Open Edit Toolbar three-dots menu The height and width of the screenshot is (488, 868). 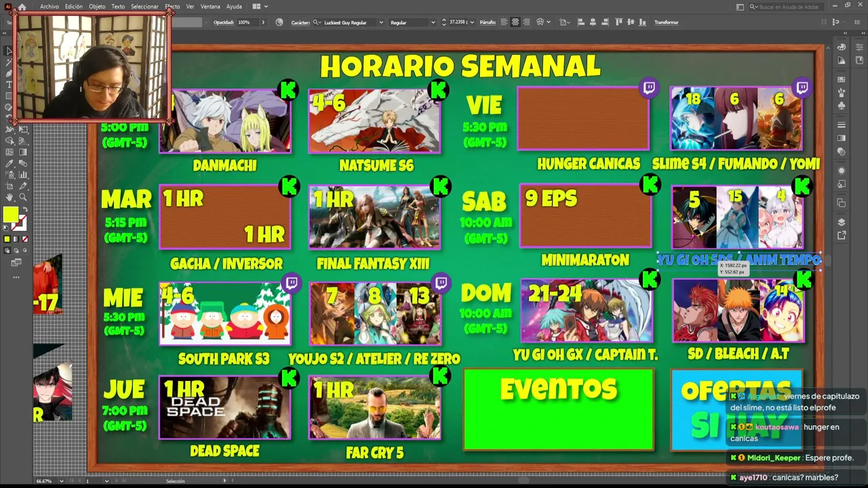pos(16,277)
